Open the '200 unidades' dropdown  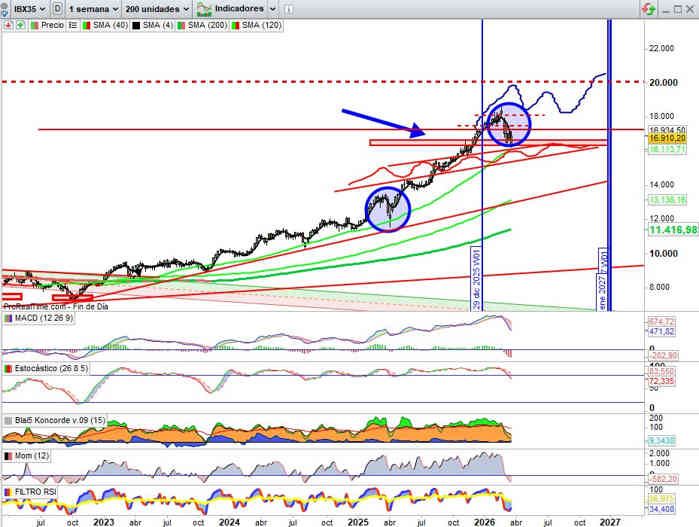(156, 8)
